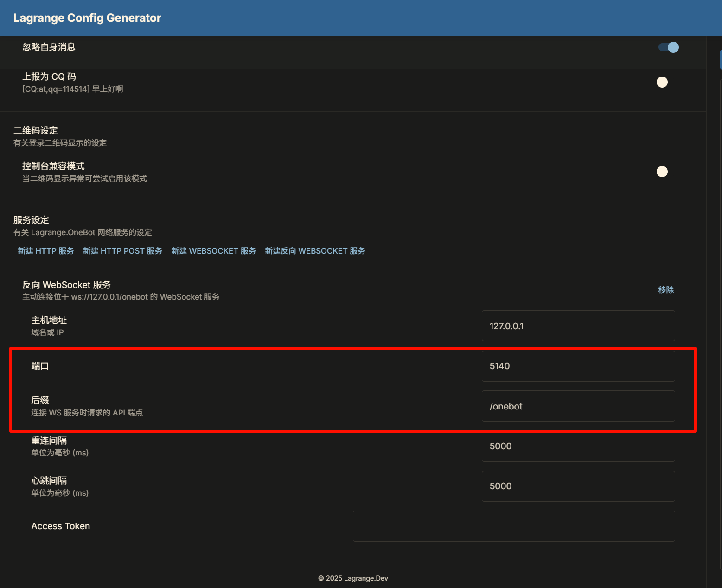Click the 新建 HTTP 服务 link

pos(46,251)
